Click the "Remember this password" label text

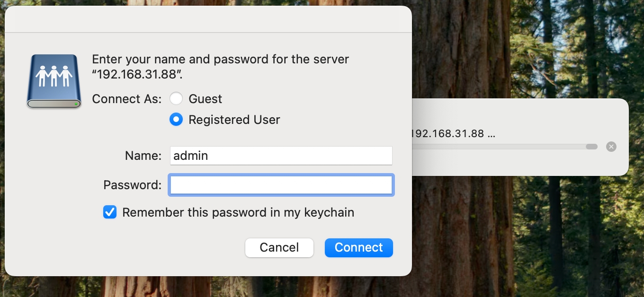pos(238,212)
